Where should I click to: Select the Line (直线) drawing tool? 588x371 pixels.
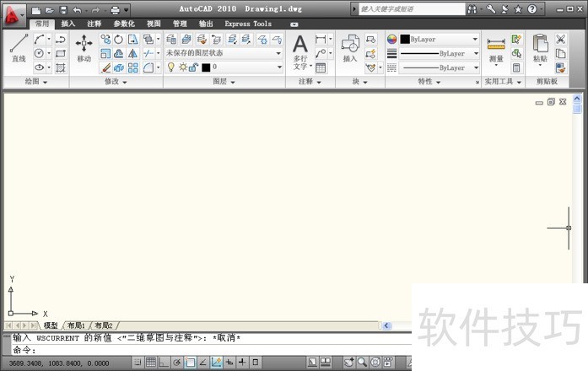[19, 49]
